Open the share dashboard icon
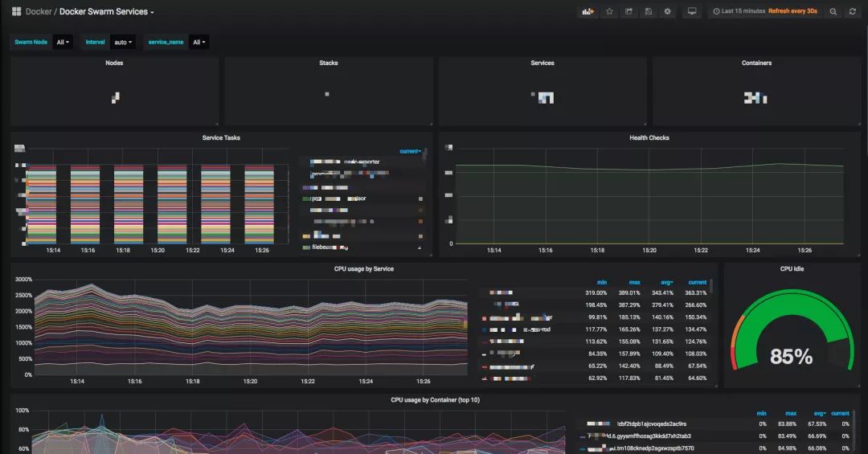Image resolution: width=868 pixels, height=454 pixels. pyautogui.click(x=628, y=11)
